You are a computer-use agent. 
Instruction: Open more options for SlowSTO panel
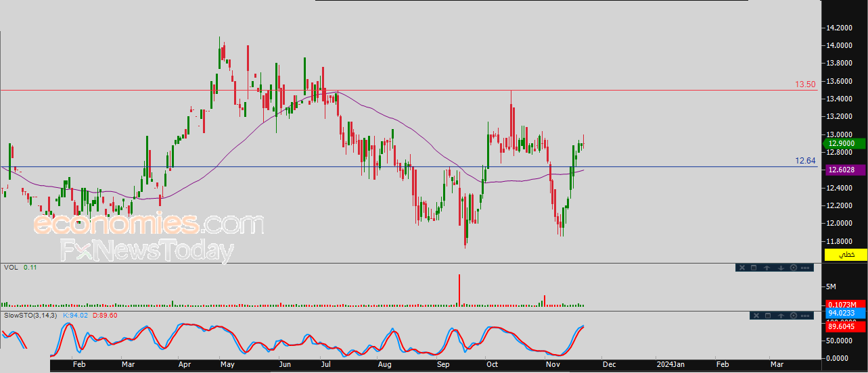(805, 316)
